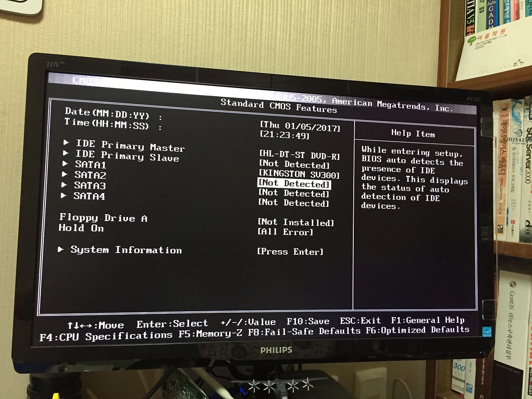532x399 pixels.
Task: Open the System Information entry
Action: tap(126, 250)
